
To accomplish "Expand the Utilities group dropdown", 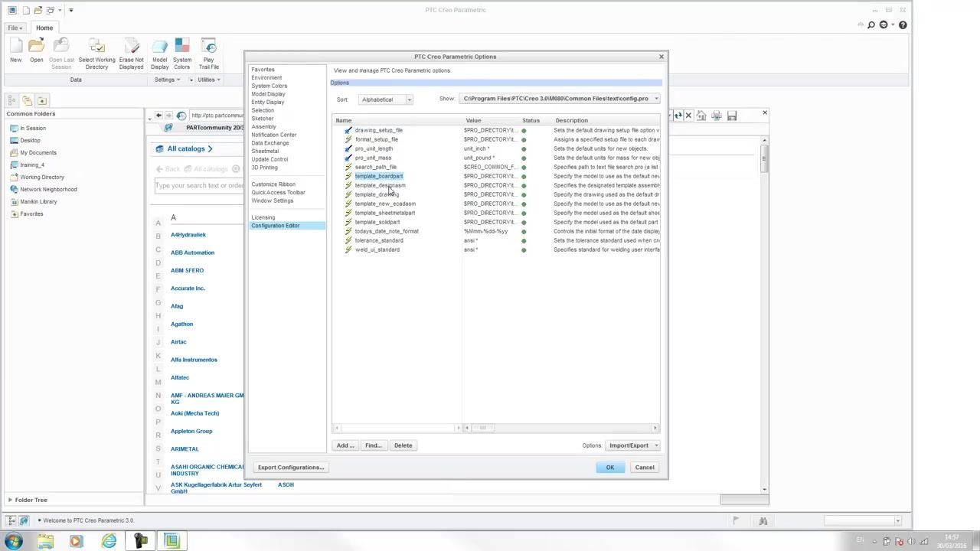I will pyautogui.click(x=208, y=80).
